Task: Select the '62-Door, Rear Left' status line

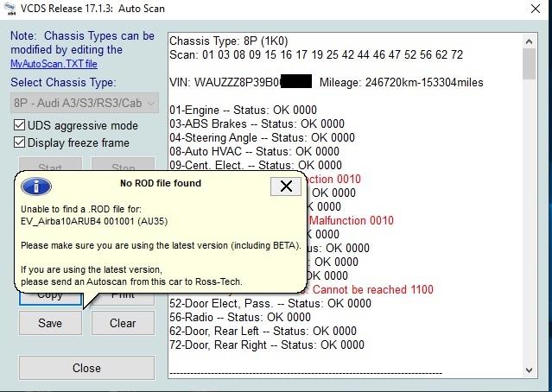Action: click(263, 331)
